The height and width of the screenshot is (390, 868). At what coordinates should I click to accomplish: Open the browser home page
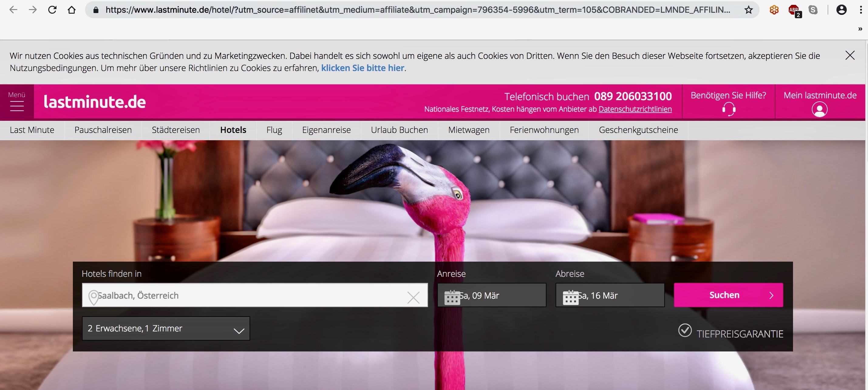click(x=71, y=10)
